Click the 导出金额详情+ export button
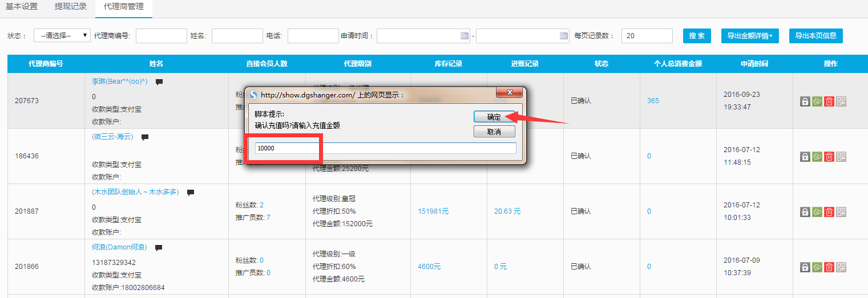Image resolution: width=868 pixels, height=298 pixels. point(749,35)
